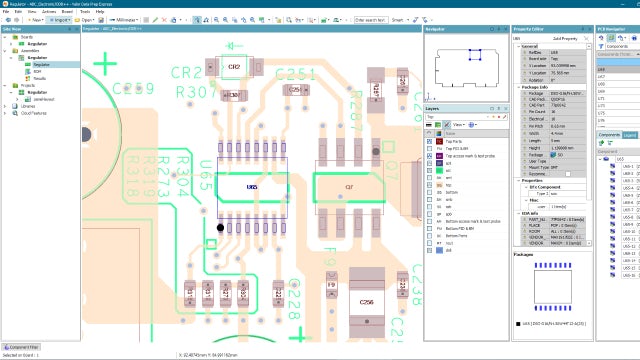
Task: Click the Top Parts dark red color swatch
Action: [x=439, y=141]
